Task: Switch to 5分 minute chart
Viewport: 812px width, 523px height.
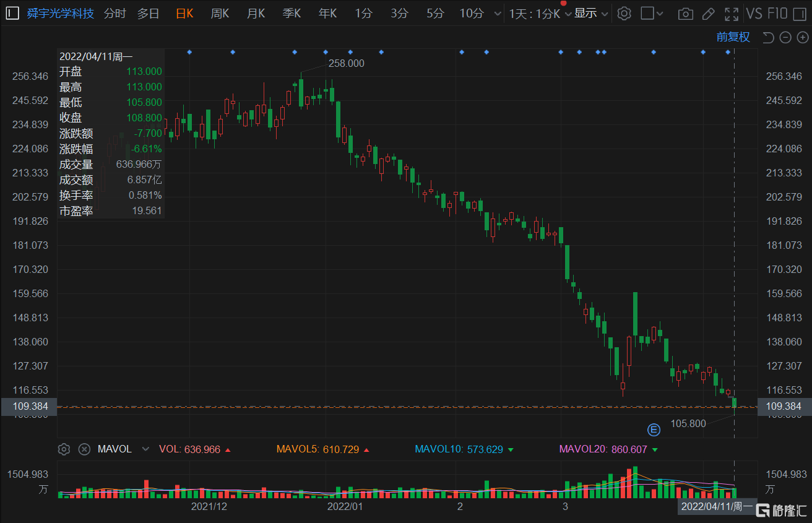Action: (x=436, y=13)
